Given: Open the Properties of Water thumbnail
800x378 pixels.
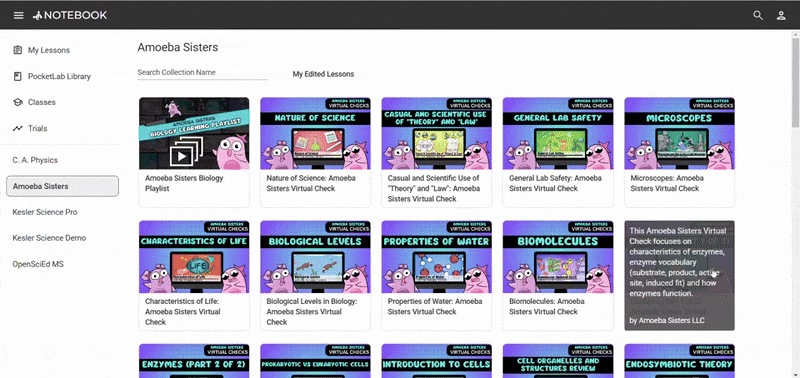Looking at the screenshot, I should coord(437,257).
